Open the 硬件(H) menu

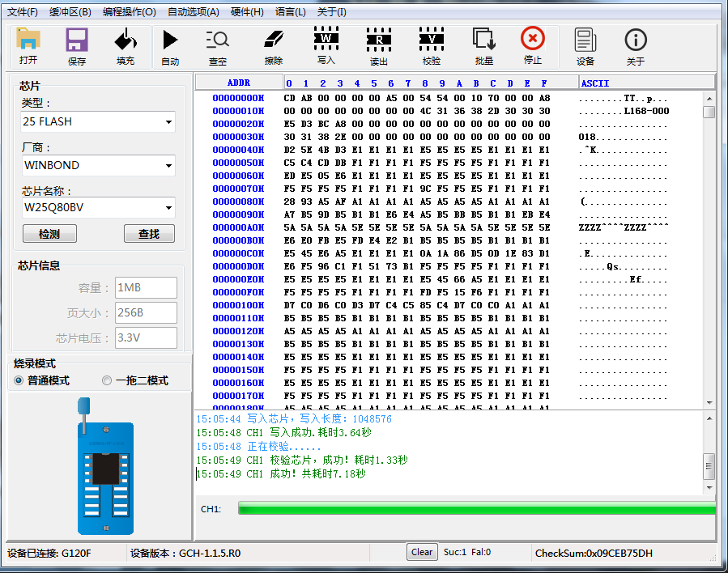[x=247, y=12]
